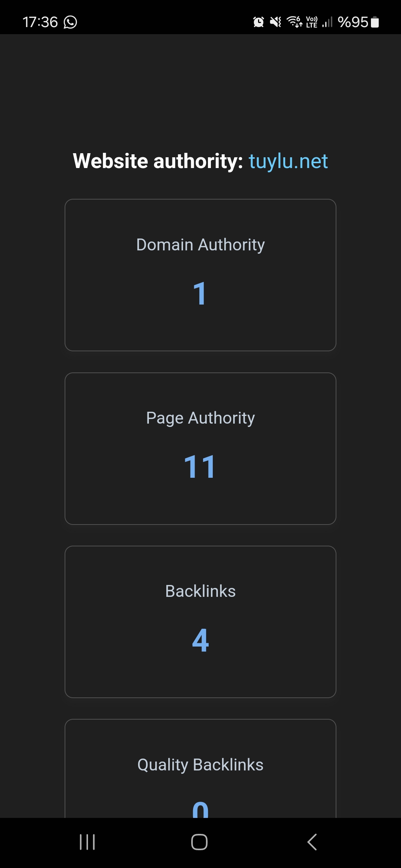This screenshot has width=401, height=868.
Task: Select the Page Authority label
Action: pyautogui.click(x=200, y=418)
